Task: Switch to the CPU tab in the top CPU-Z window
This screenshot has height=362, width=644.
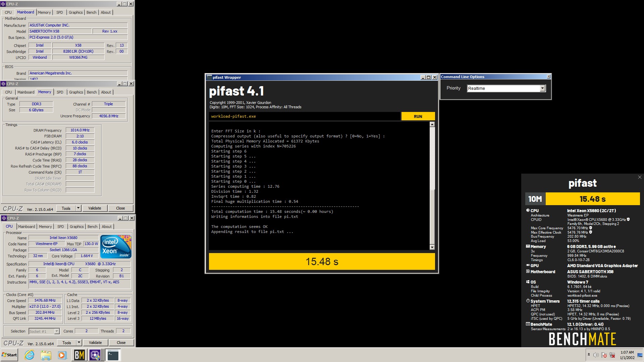Action: click(x=8, y=12)
